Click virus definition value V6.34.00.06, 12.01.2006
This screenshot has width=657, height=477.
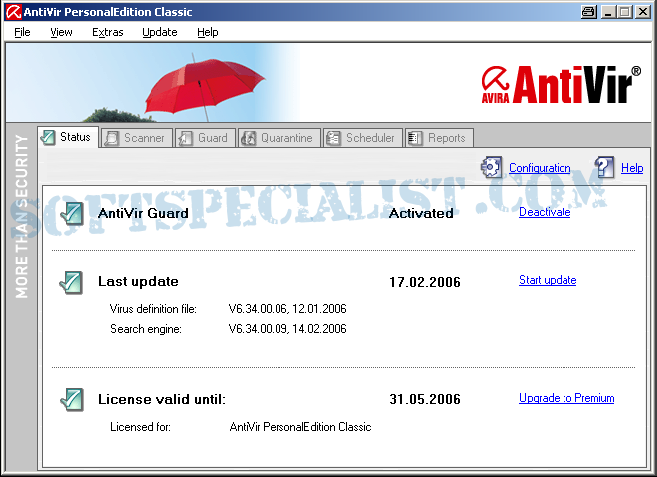click(x=287, y=309)
